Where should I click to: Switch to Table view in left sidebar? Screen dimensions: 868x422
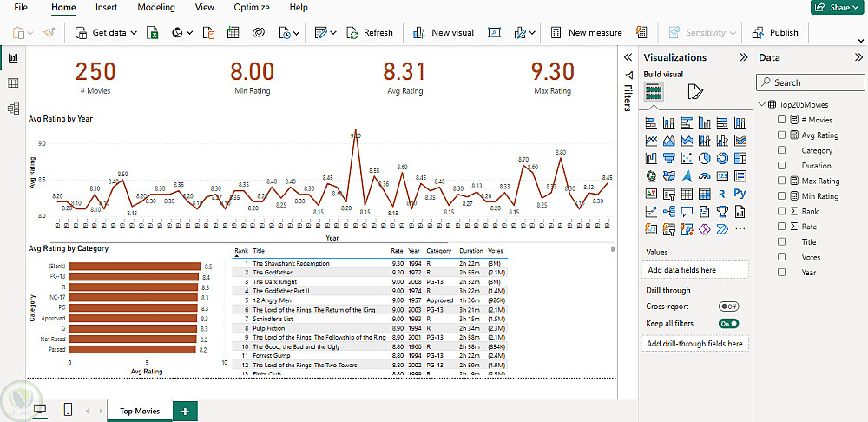[x=13, y=83]
